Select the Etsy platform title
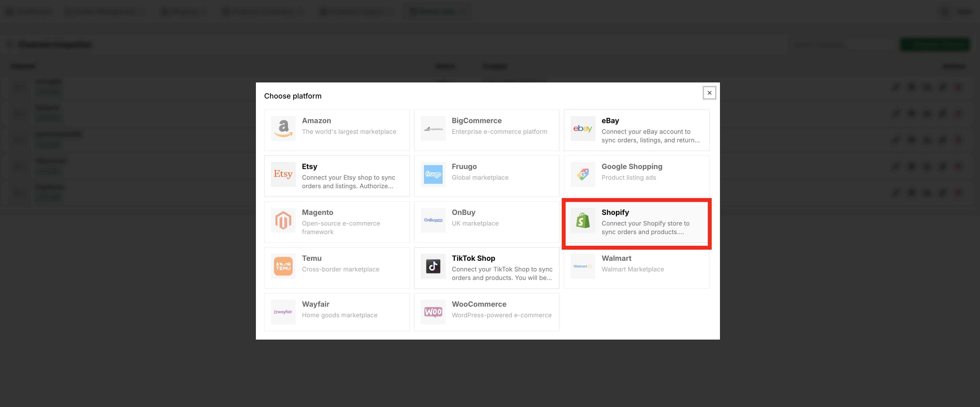Image resolution: width=980 pixels, height=407 pixels. click(x=309, y=167)
